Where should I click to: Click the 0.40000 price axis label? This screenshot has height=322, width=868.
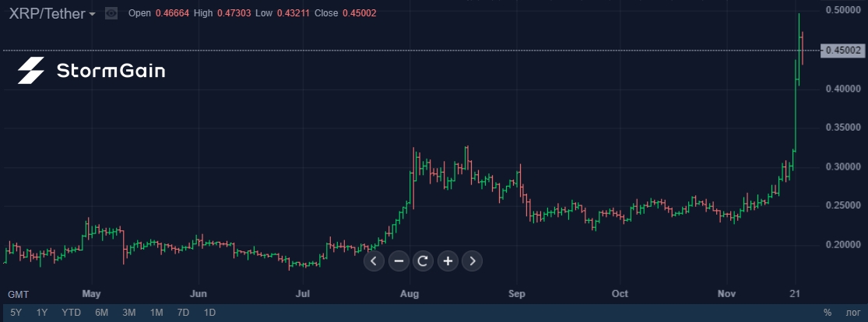(843, 89)
